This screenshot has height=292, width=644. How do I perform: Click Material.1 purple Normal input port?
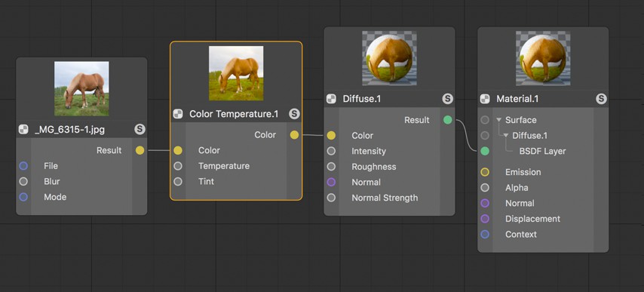485,203
